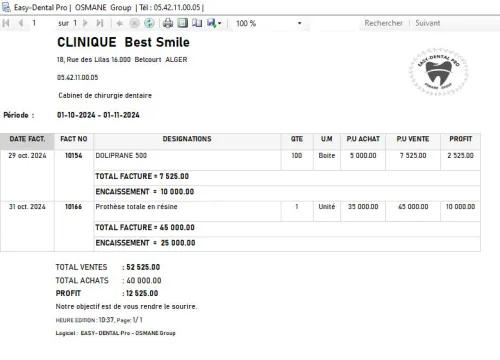The width and height of the screenshot is (500, 360).
Task: Stop report rendering button
Action: (x=134, y=23)
